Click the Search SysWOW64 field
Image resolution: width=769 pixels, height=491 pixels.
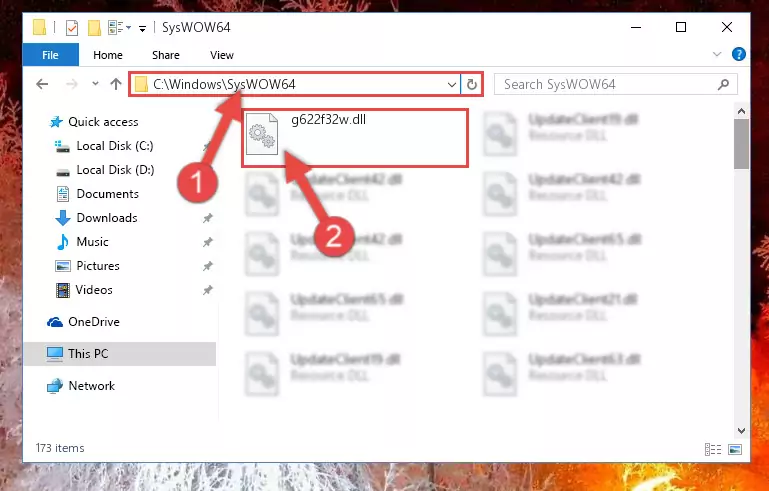pyautogui.click(x=615, y=84)
